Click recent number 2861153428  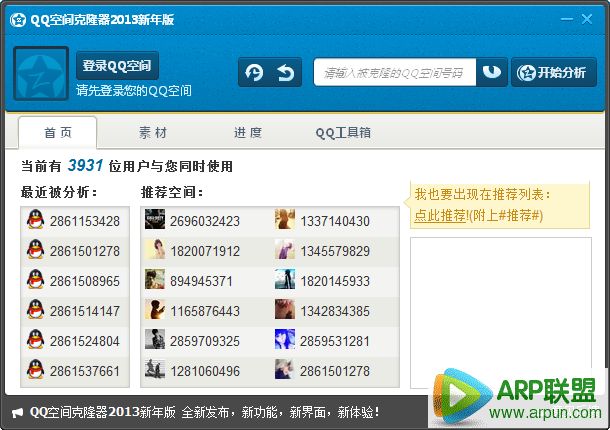[x=84, y=221]
